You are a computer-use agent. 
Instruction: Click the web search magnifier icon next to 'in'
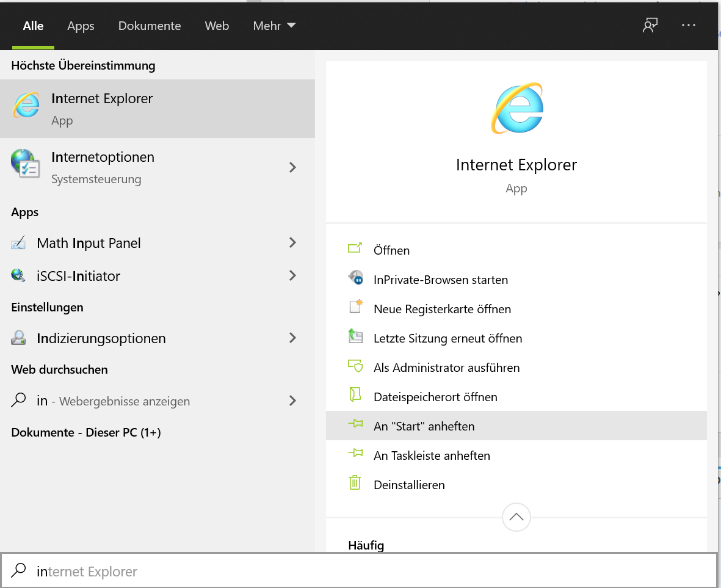click(18, 400)
